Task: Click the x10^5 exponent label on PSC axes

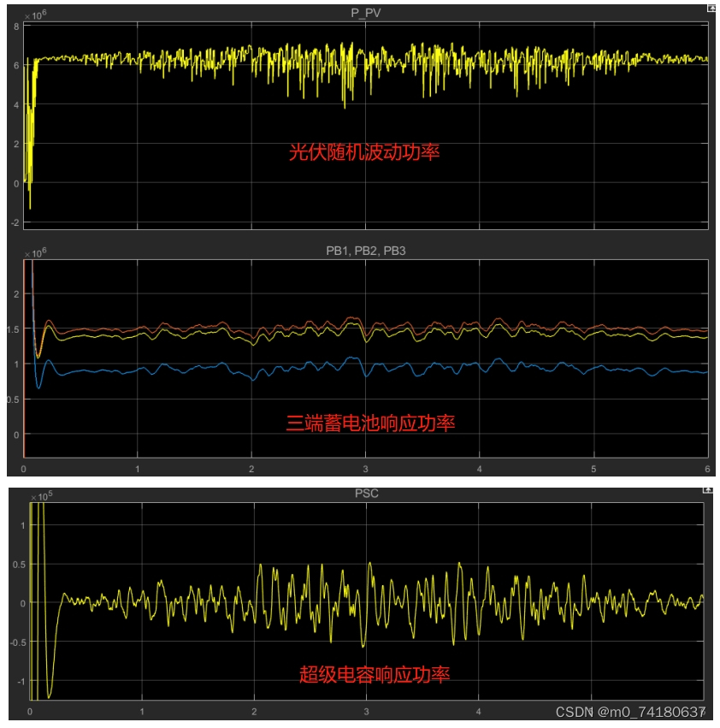Action: [x=42, y=496]
